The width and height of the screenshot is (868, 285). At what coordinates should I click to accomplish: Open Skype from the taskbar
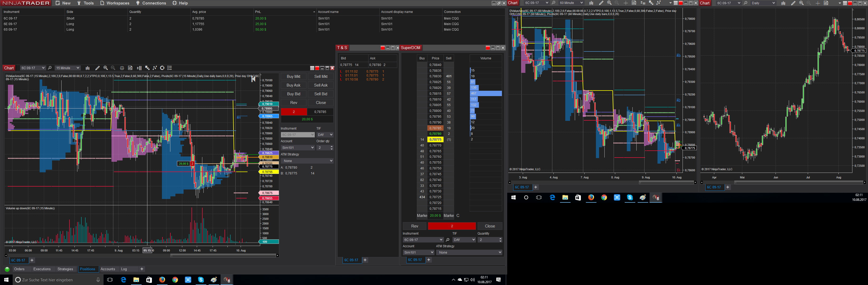[x=201, y=280]
